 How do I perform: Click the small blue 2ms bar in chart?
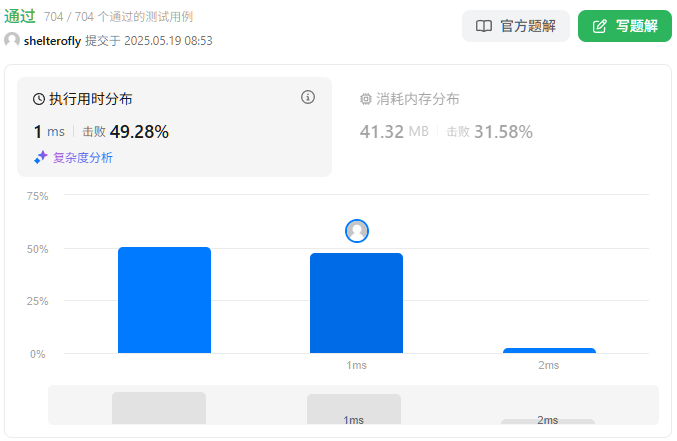click(x=549, y=351)
